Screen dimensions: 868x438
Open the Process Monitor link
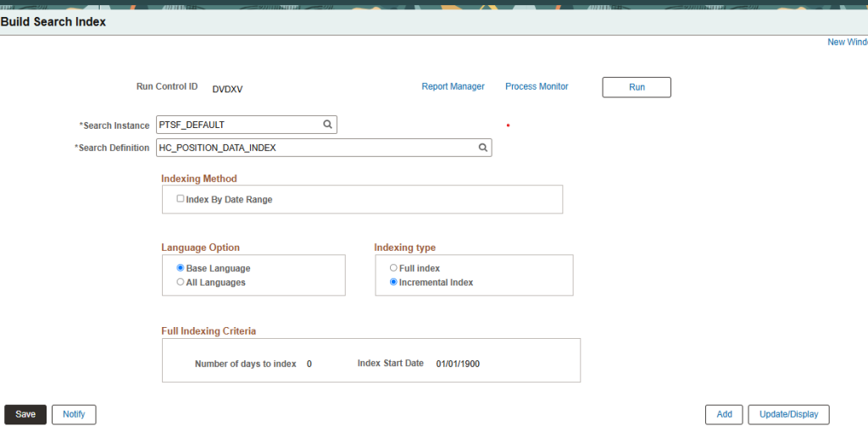point(537,86)
